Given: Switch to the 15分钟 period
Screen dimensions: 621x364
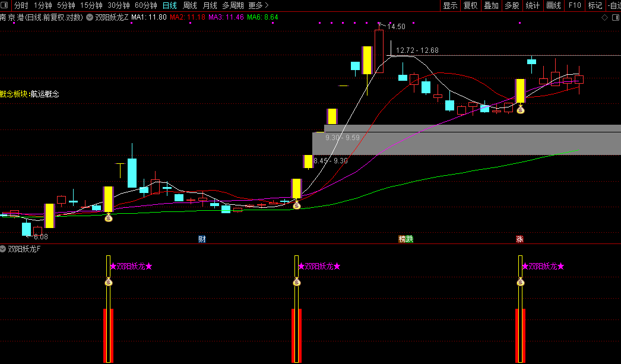Looking at the screenshot, I should pyautogui.click(x=91, y=5).
